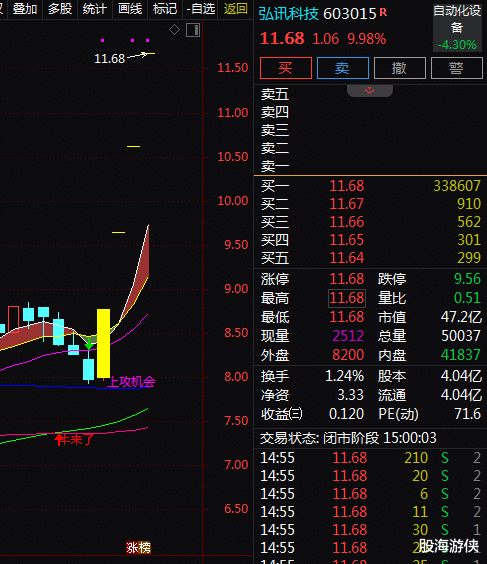Open the 多股 multi-stock menu

click(x=60, y=9)
